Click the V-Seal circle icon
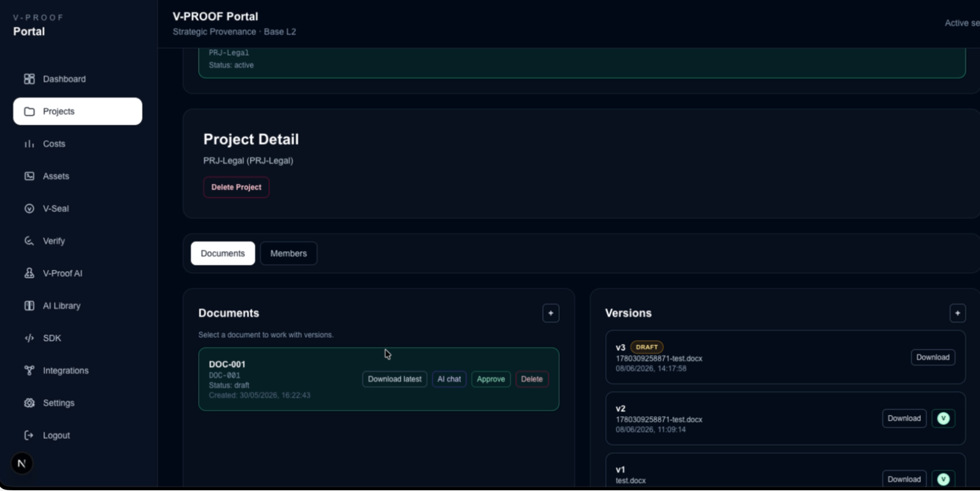This screenshot has width=980, height=491. pyautogui.click(x=29, y=208)
